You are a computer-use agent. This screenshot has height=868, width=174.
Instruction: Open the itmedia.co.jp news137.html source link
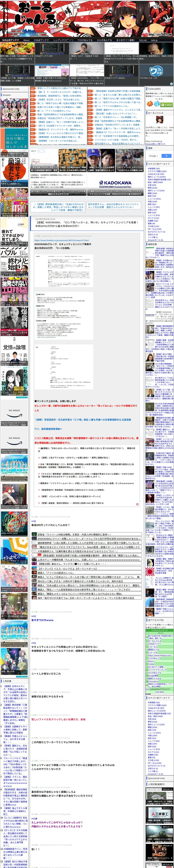pyautogui.click(x=61, y=240)
